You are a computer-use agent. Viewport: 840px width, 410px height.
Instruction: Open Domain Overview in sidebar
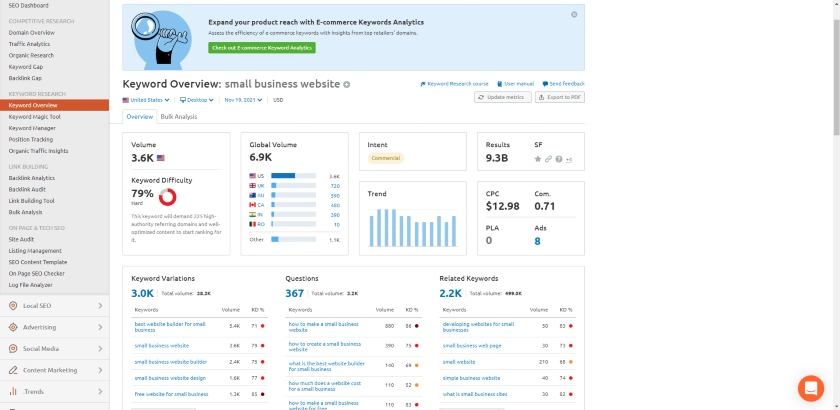click(x=32, y=33)
